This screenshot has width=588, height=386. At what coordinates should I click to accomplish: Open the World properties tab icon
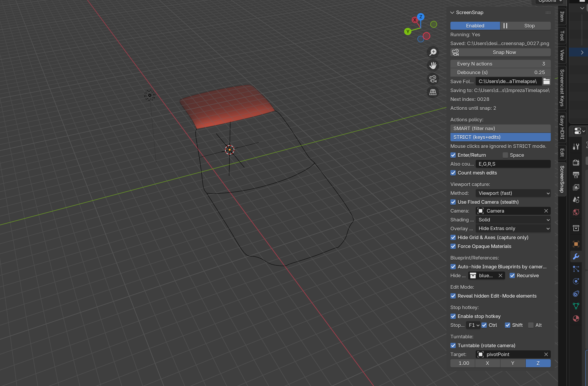pos(576,212)
